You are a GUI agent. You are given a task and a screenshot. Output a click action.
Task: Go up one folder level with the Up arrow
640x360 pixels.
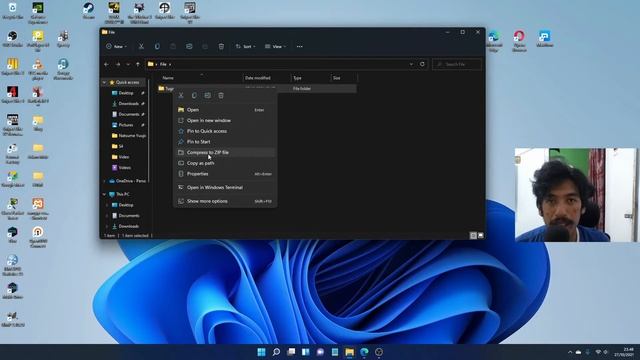(x=138, y=64)
